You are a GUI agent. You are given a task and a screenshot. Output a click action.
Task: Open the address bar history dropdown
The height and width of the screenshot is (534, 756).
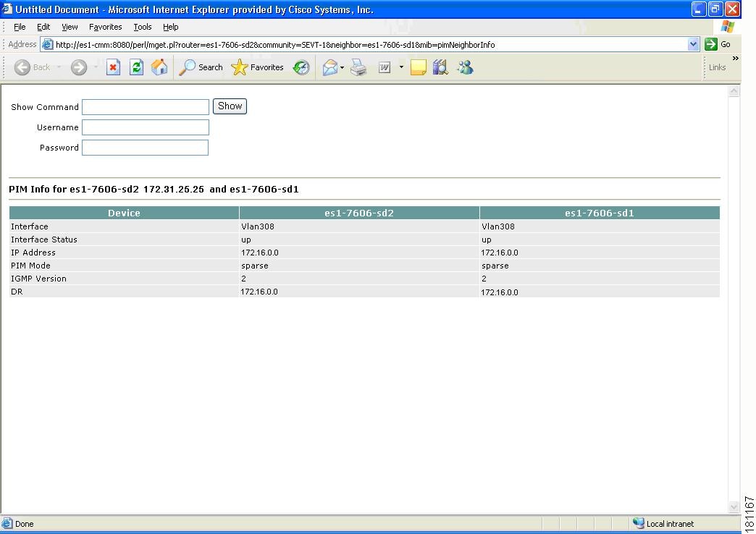pos(694,43)
